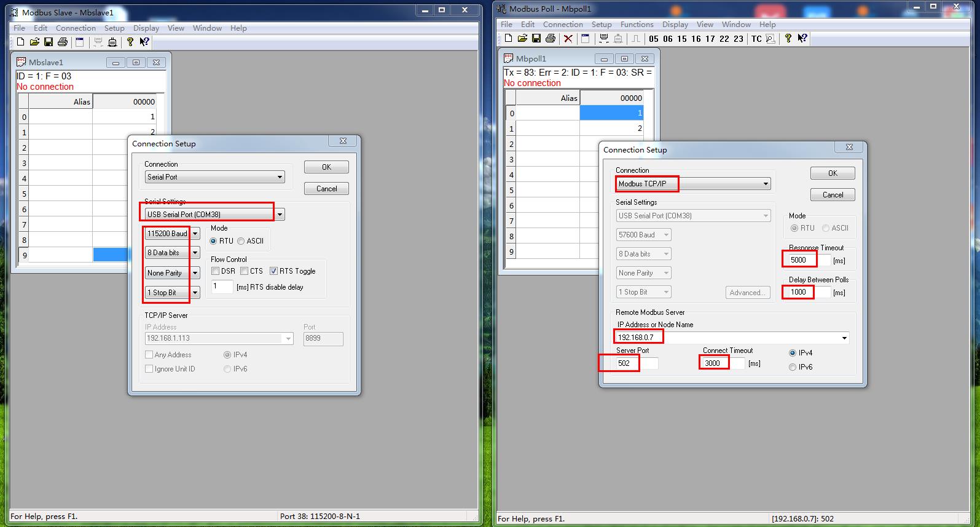
Task: Enable the DSR flow control checkbox
Action: pos(216,271)
